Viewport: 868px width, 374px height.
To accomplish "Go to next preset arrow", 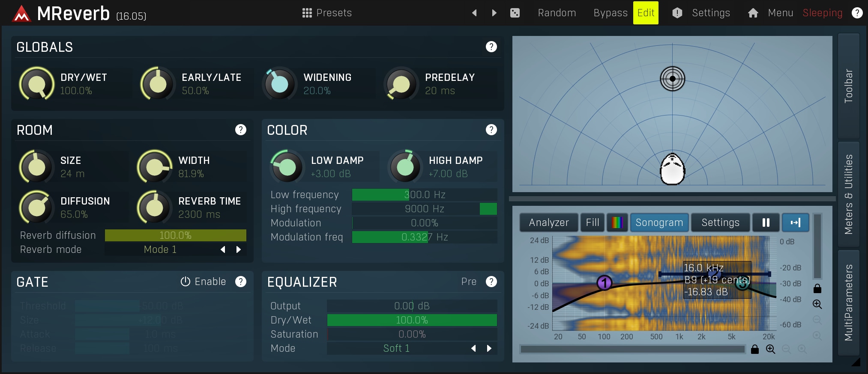I will (494, 13).
